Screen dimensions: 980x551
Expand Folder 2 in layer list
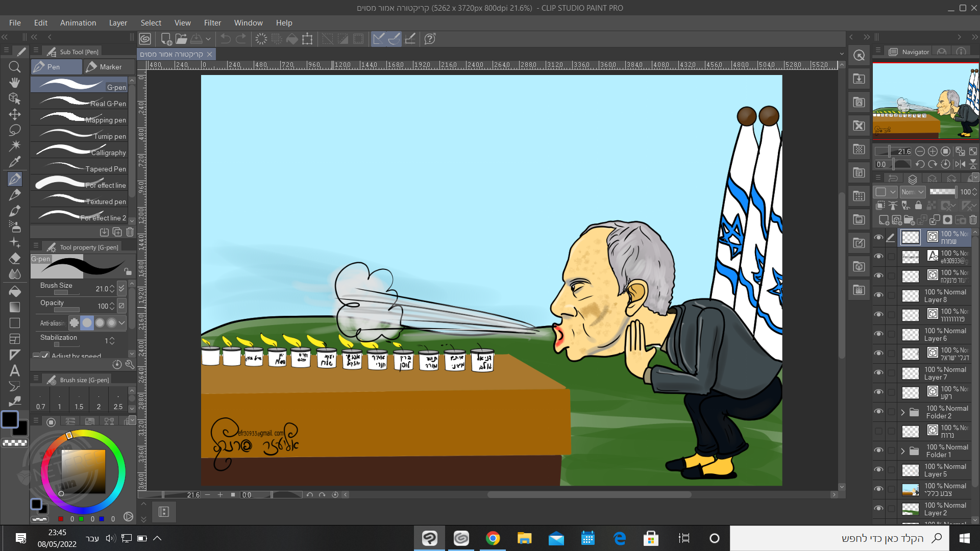tap(902, 412)
